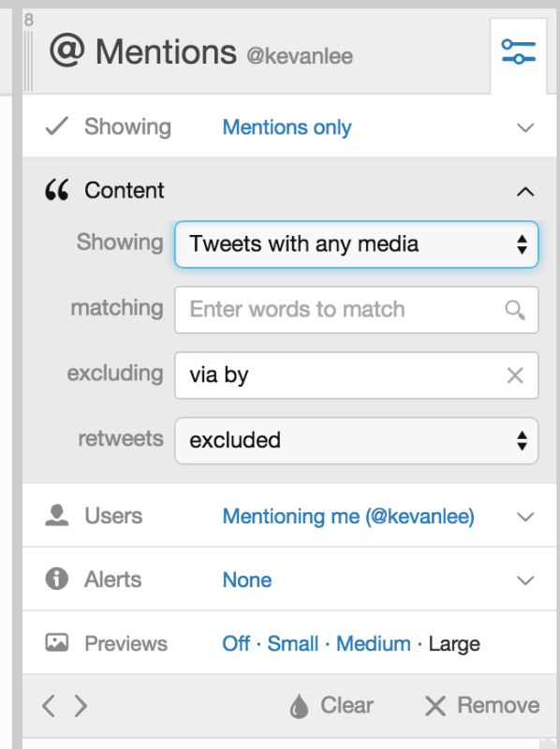Open the retweets excluded dropdown
560x749 pixels.
[x=357, y=440]
